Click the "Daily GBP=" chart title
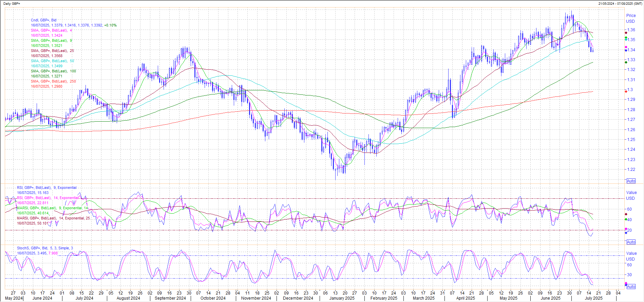Viewport: 644px width, 302px height. point(12,3)
